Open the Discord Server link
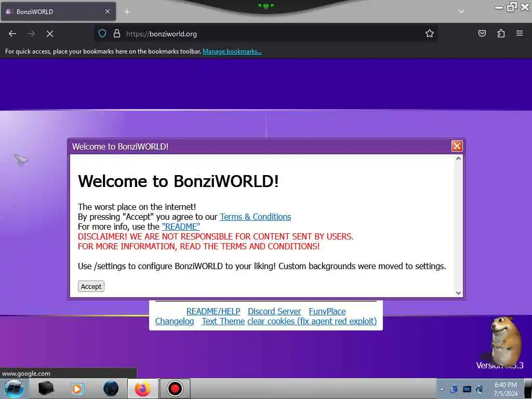The width and height of the screenshot is (532, 399). 274,311
